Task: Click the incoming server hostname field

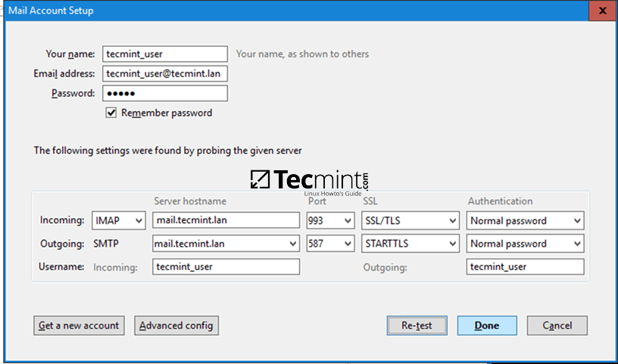Action: pos(226,221)
